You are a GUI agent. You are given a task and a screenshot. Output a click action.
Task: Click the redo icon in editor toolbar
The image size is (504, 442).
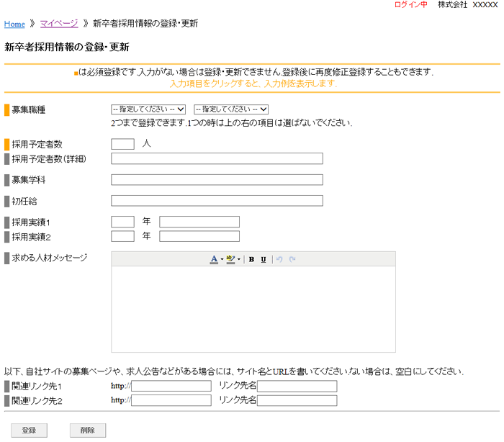click(292, 259)
